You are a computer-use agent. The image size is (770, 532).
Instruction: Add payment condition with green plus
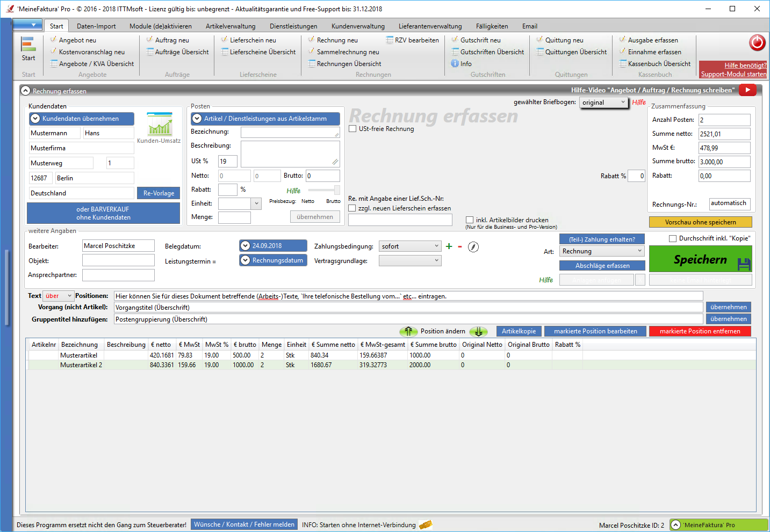pyautogui.click(x=449, y=246)
